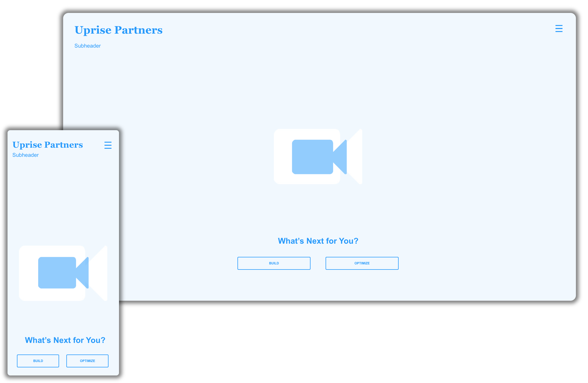Select the Subheader text in mobile view
Image resolution: width=588 pixels, height=383 pixels.
coord(26,155)
